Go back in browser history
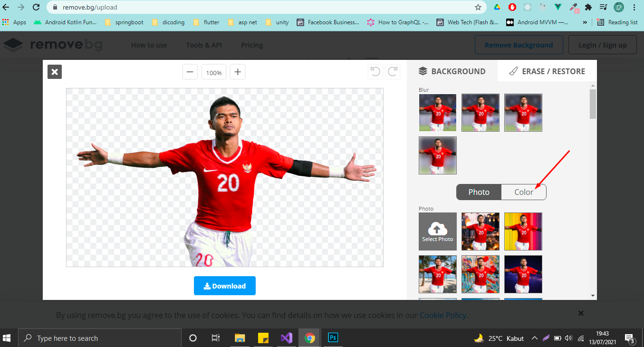 pos(6,7)
